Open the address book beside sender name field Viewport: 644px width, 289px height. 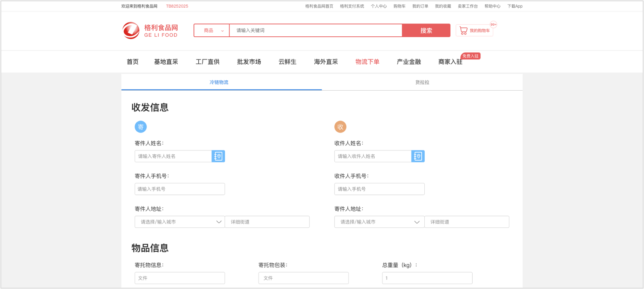click(218, 156)
